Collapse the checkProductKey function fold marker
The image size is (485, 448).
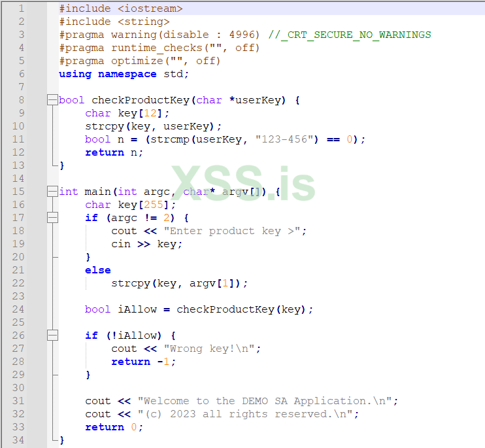(x=52, y=100)
